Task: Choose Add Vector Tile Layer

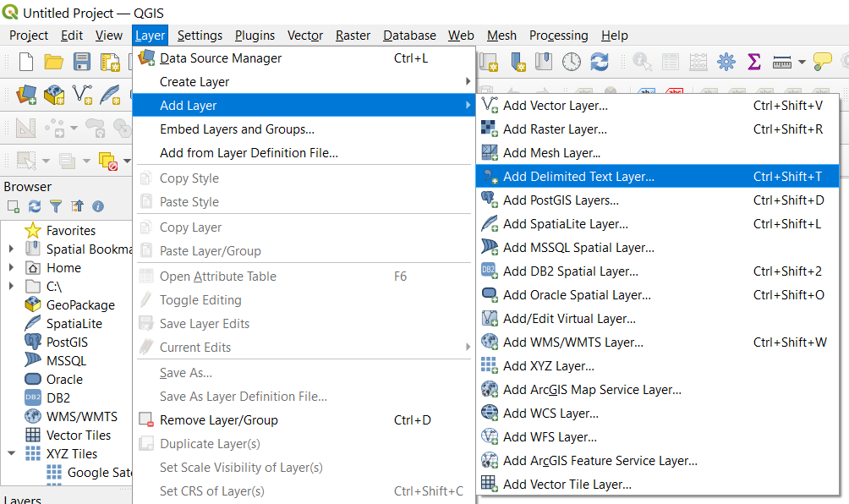Action: [x=657, y=485]
